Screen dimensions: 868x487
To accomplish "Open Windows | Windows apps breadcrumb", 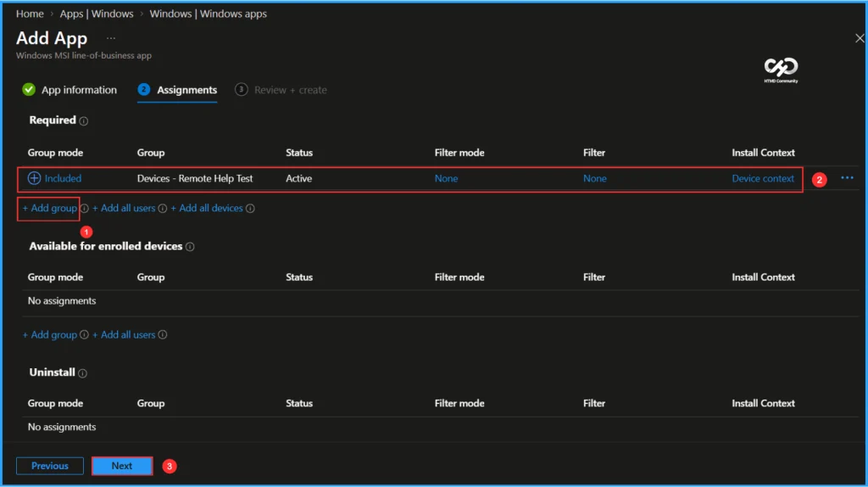I will 209,14.
